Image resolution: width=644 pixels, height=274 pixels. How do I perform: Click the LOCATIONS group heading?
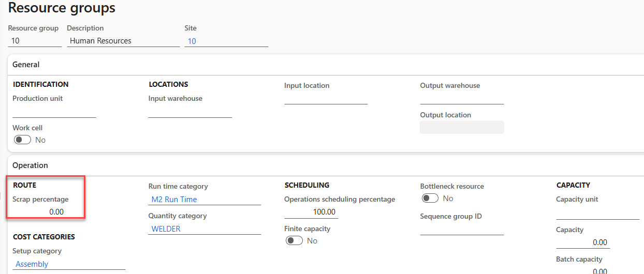168,84
